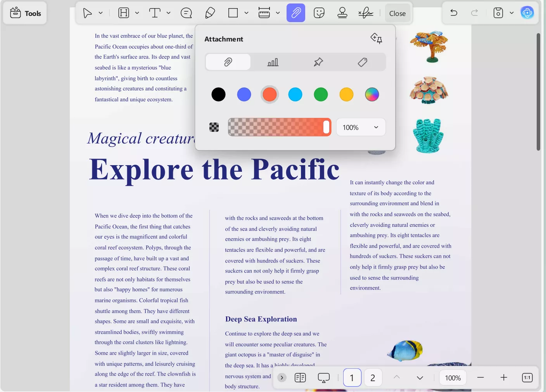Viewport: 546px width, 392px height.
Task: Open the shape tool dropdown
Action: (x=246, y=13)
